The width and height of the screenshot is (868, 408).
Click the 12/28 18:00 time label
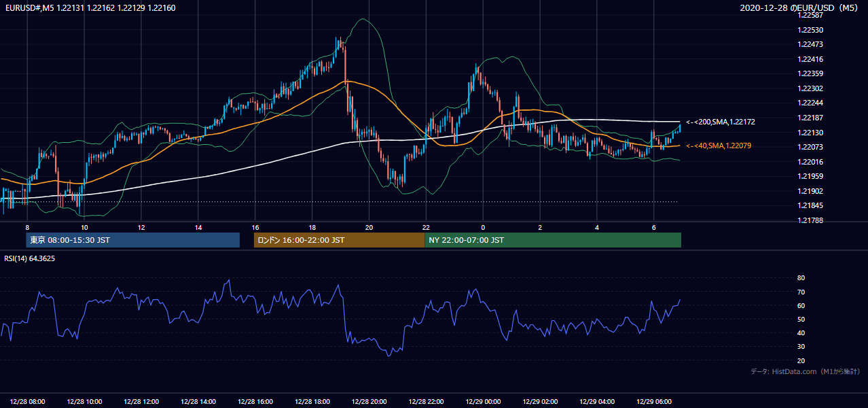coord(312,402)
